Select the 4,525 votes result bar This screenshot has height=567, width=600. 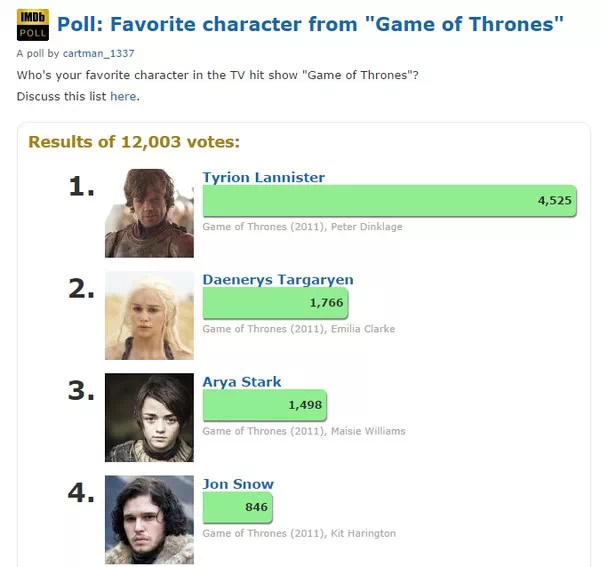tap(390, 200)
